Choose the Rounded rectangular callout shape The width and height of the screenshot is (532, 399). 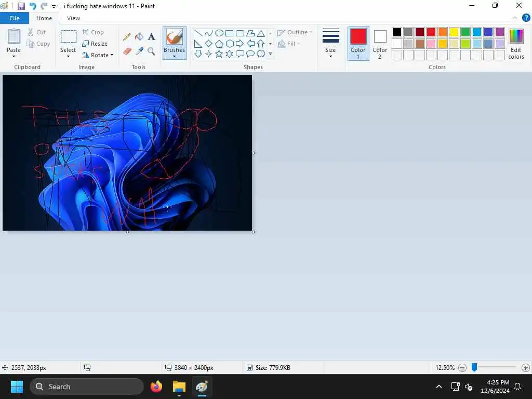pyautogui.click(x=240, y=54)
